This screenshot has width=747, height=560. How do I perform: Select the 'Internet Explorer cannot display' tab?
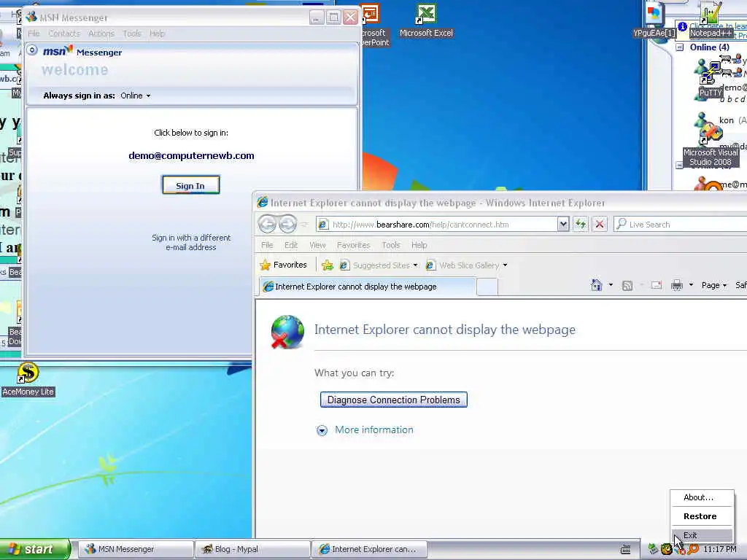coord(368,286)
